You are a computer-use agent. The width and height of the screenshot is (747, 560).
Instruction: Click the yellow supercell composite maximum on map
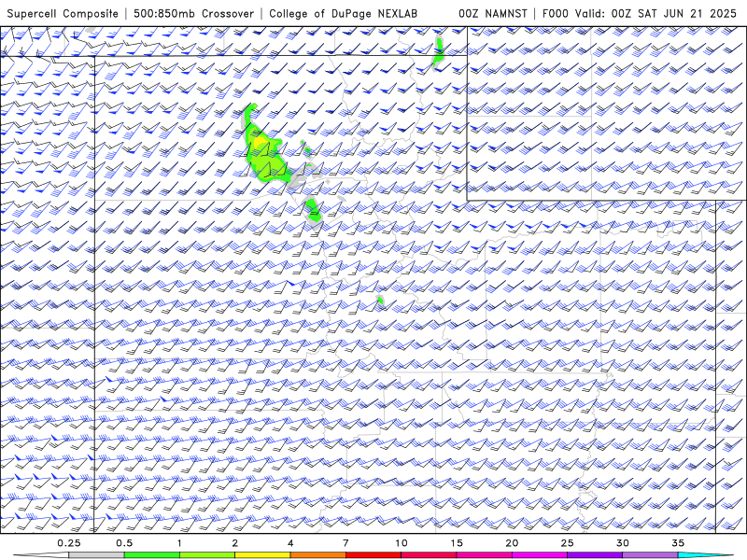[x=260, y=143]
